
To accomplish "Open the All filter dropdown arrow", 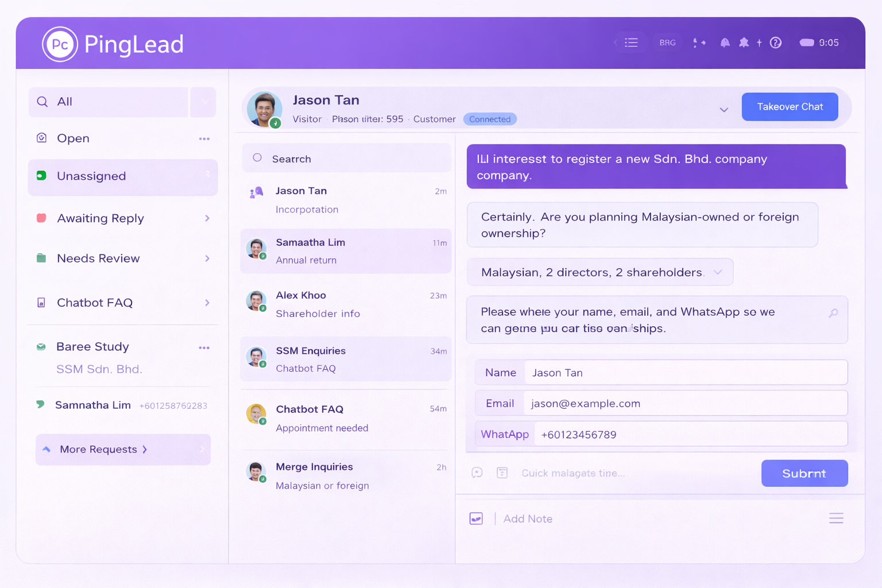I will tap(204, 102).
